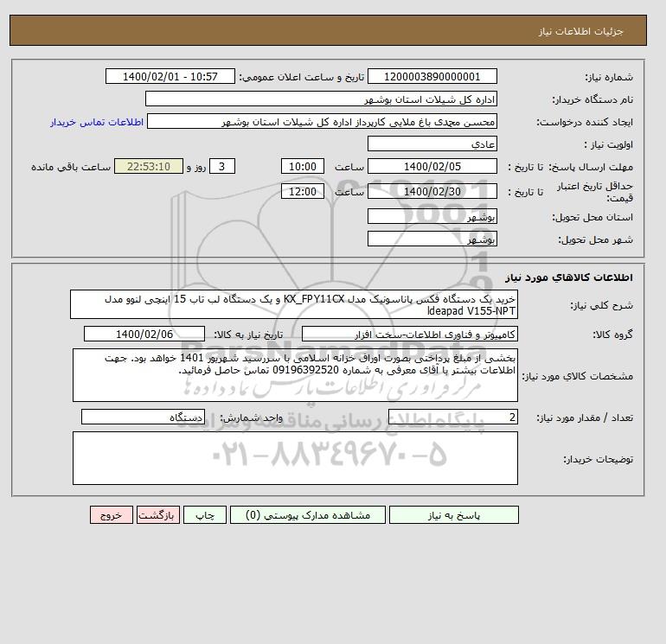
Task: Click the general need description text box
Action: pos(294,304)
